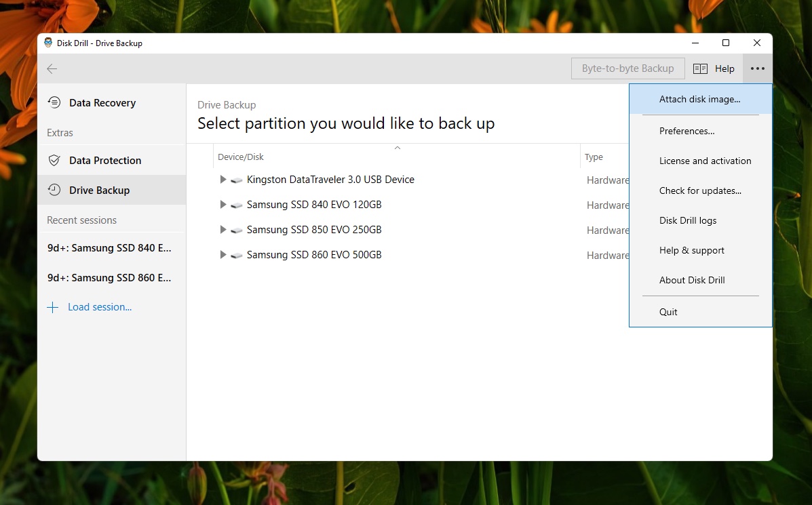Choose Quit from the menu
This screenshot has height=505, width=812.
(x=700, y=312)
